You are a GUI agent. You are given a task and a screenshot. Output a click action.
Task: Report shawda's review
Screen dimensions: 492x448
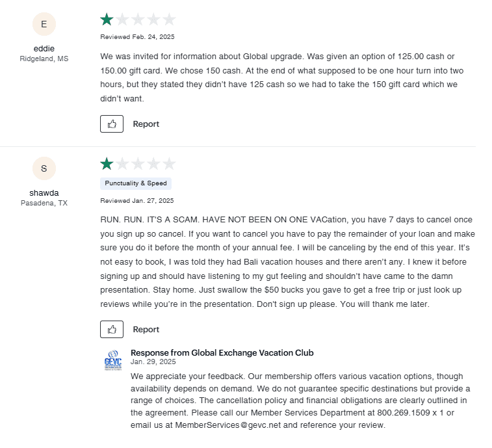click(146, 329)
